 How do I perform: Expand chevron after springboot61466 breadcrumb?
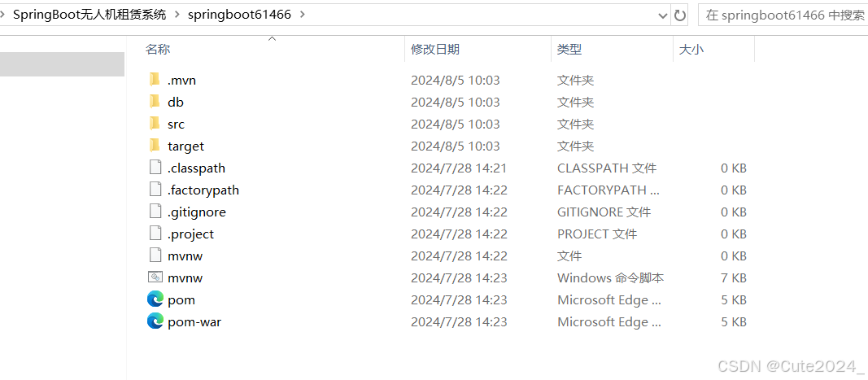tap(303, 15)
